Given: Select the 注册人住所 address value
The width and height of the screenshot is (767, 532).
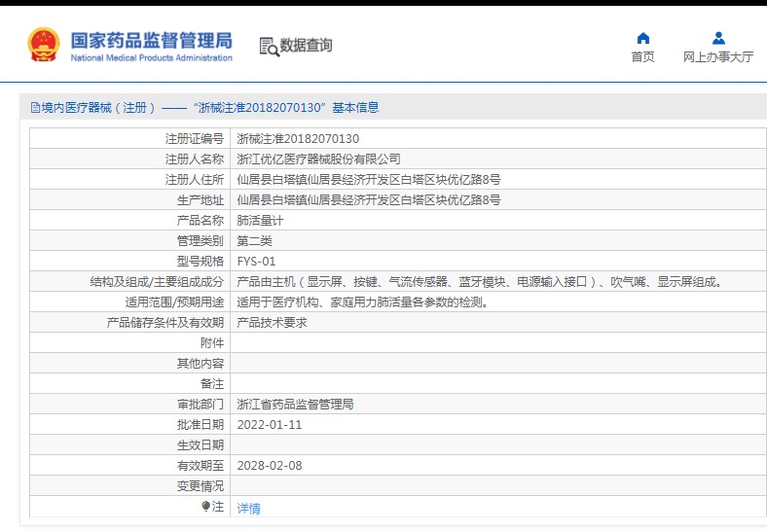Looking at the screenshot, I should [368, 180].
